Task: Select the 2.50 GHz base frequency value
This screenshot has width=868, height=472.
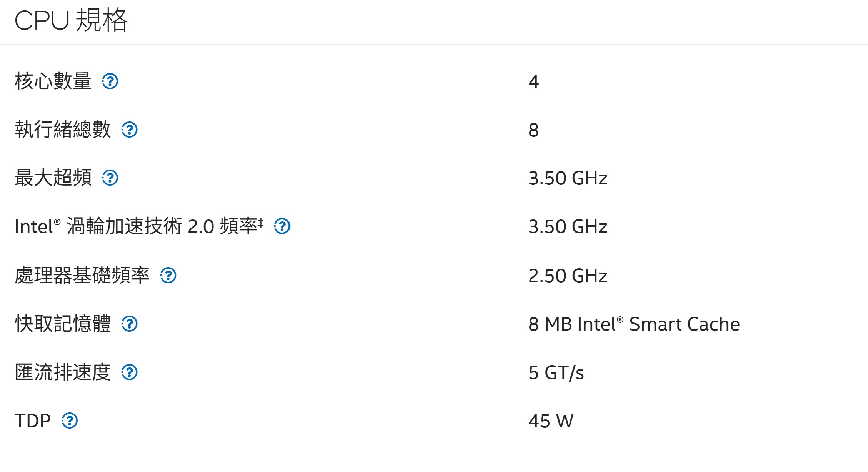Action: click(x=568, y=276)
